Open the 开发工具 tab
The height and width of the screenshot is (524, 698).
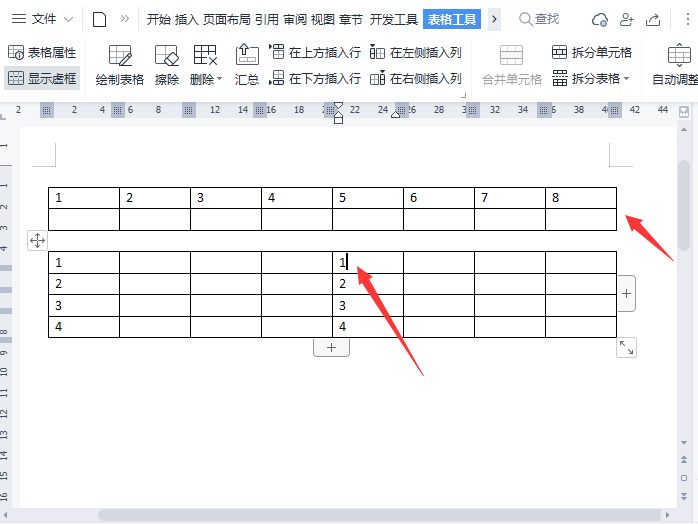pos(394,20)
